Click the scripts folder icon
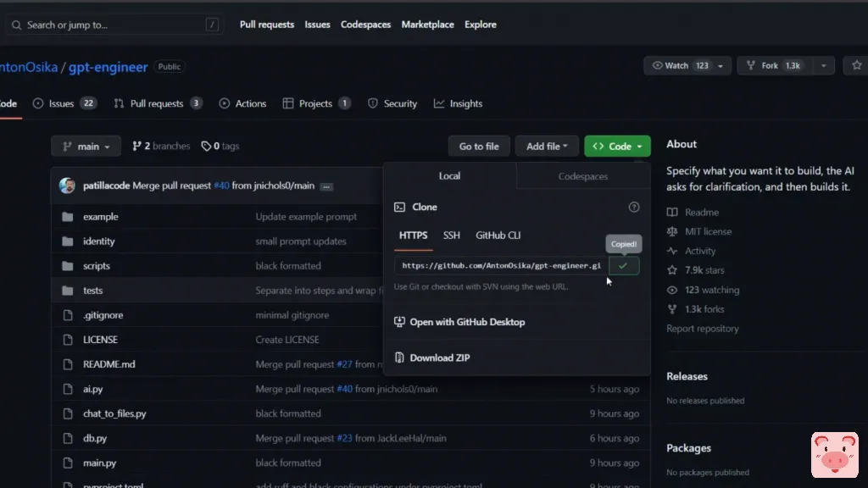This screenshot has width=868, height=488. coord(68,266)
